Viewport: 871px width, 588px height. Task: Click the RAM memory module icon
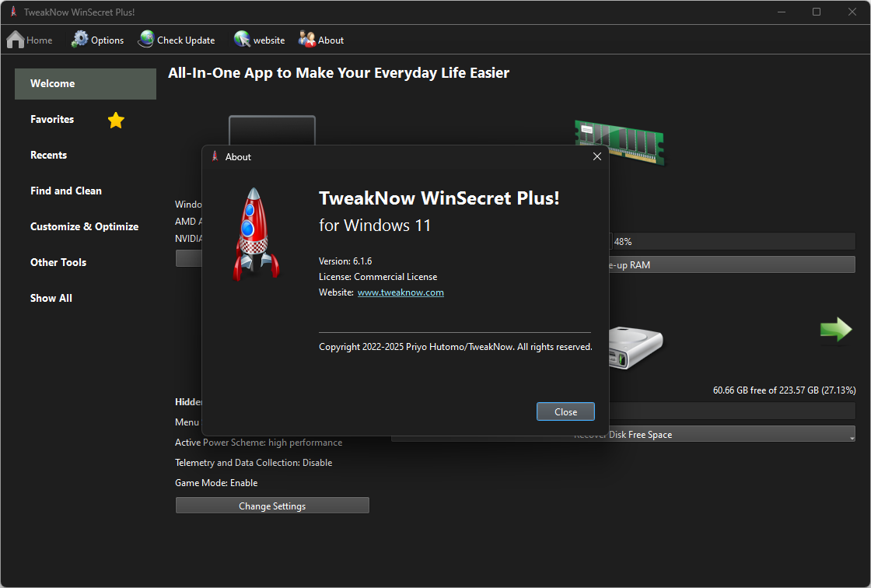620,142
